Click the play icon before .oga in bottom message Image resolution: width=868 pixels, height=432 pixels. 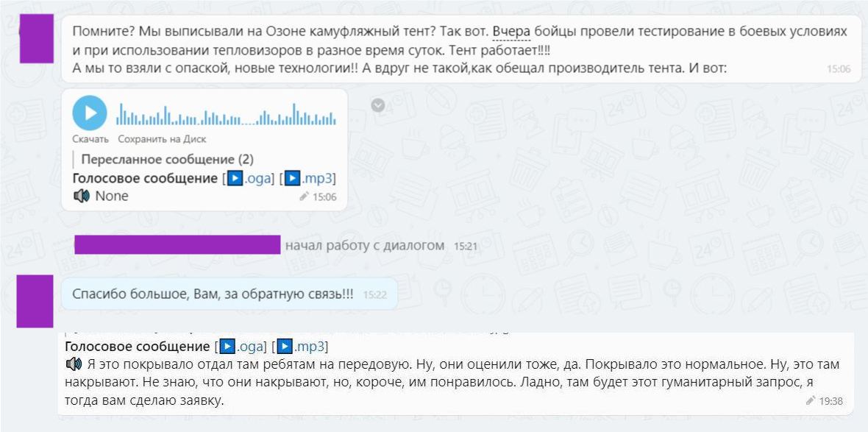227,347
